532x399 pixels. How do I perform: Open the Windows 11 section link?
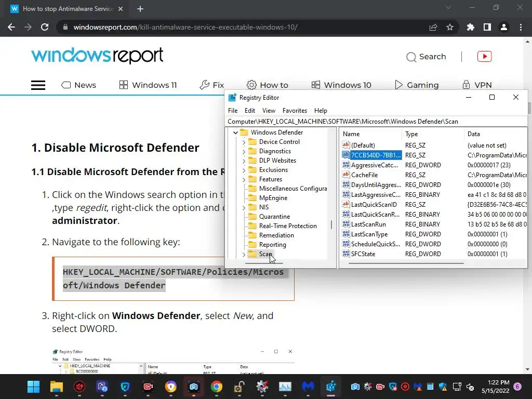(148, 85)
